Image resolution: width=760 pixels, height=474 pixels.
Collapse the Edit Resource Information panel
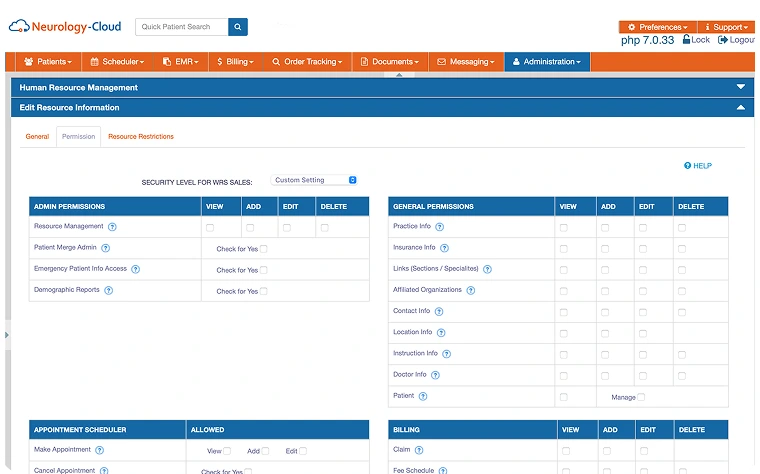[741, 107]
